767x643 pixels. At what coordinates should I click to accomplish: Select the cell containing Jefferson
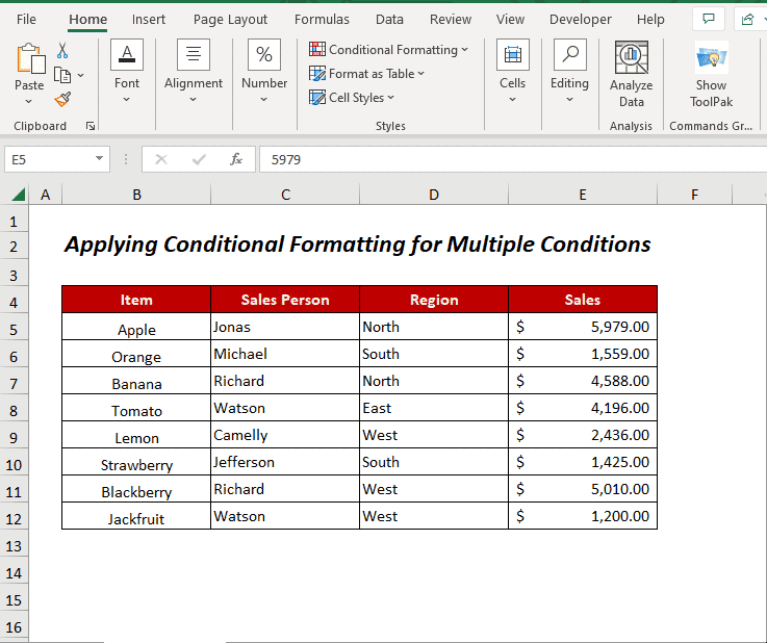285,462
